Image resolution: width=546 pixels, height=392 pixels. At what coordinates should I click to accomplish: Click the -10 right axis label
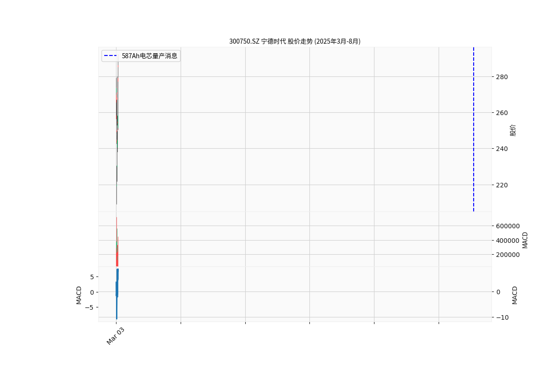502,317
